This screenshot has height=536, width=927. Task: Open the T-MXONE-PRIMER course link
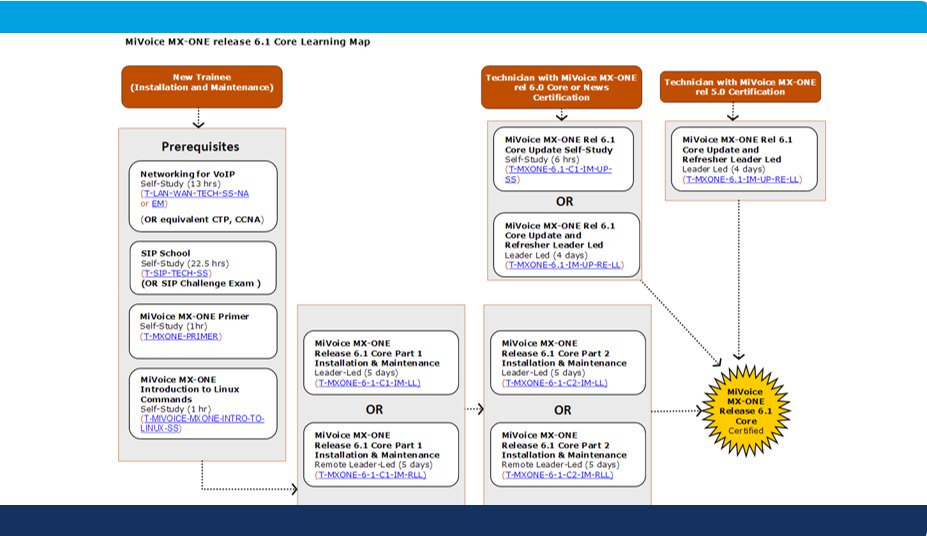coord(181,337)
